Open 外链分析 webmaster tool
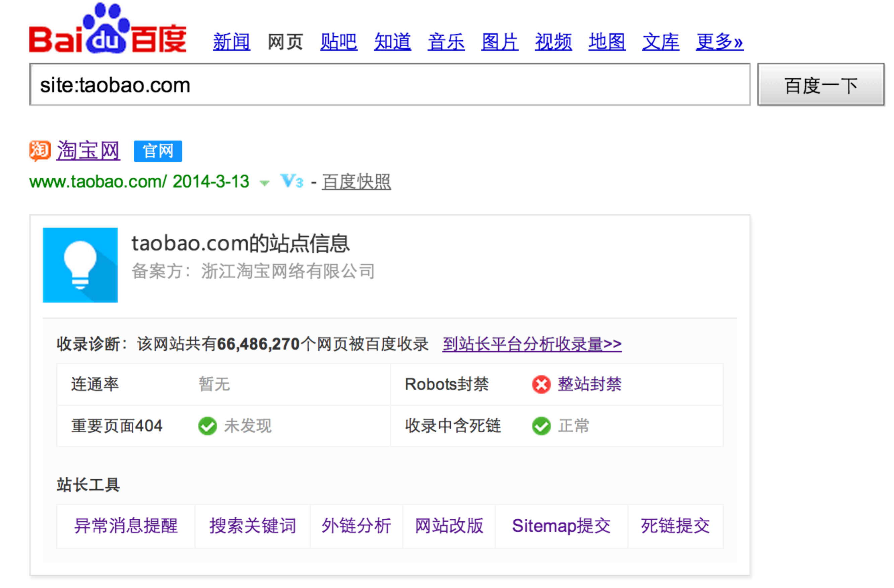 [357, 526]
